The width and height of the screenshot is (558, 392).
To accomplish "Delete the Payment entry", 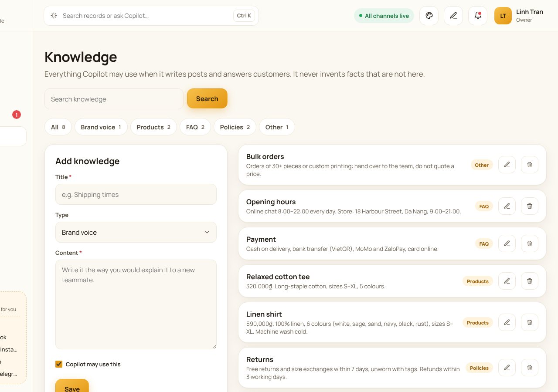I will pyautogui.click(x=530, y=243).
